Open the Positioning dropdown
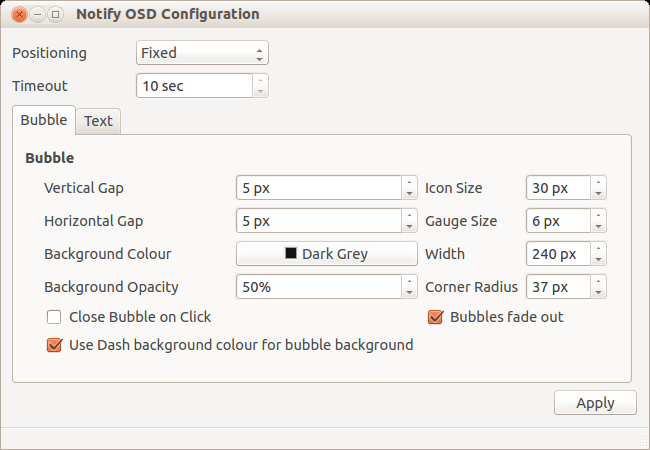This screenshot has height=450, width=650. pyautogui.click(x=202, y=53)
